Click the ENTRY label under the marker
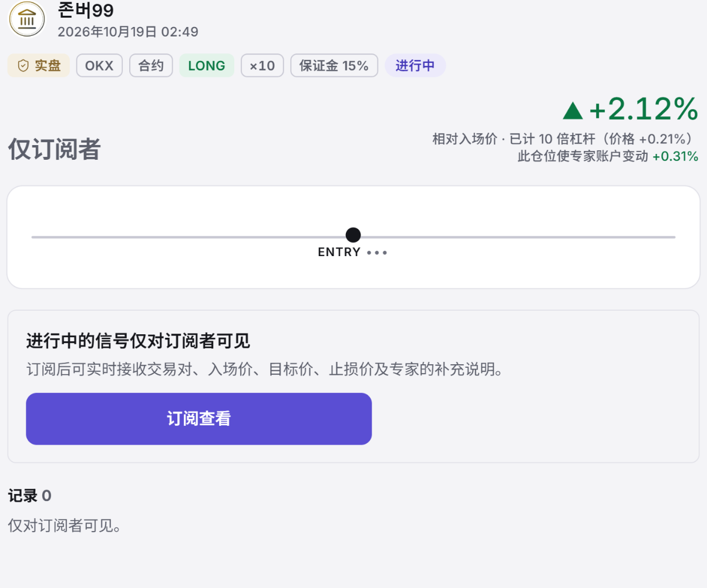 pyautogui.click(x=339, y=253)
